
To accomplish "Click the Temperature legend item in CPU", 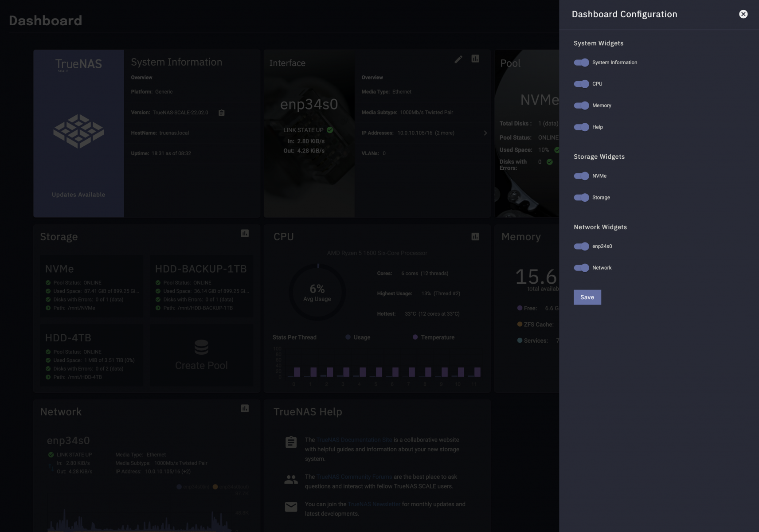I will (434, 337).
